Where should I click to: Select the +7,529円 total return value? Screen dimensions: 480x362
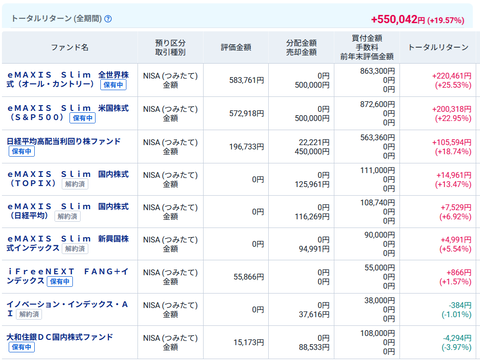pos(456,208)
